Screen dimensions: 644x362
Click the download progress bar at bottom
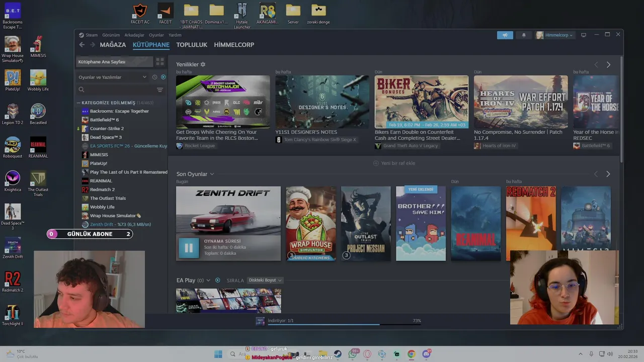point(344,324)
